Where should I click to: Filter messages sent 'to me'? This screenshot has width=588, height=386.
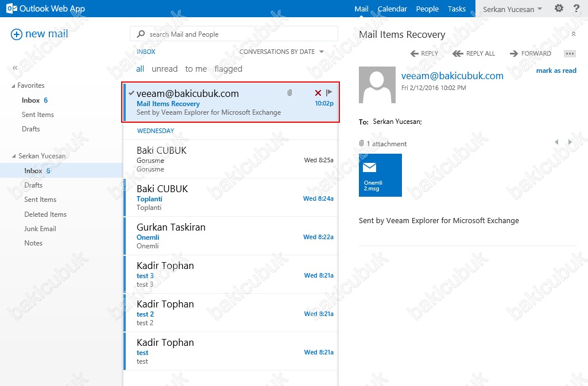click(196, 69)
